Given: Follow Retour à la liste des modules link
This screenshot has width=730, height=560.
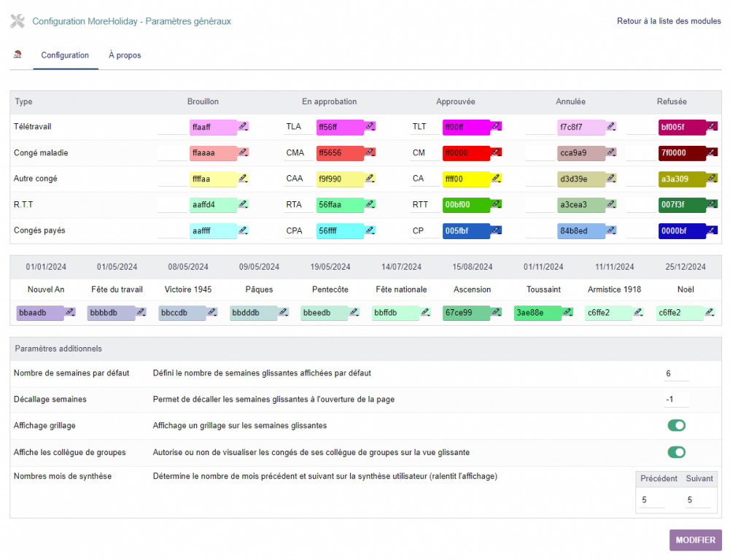Looking at the screenshot, I should (669, 21).
